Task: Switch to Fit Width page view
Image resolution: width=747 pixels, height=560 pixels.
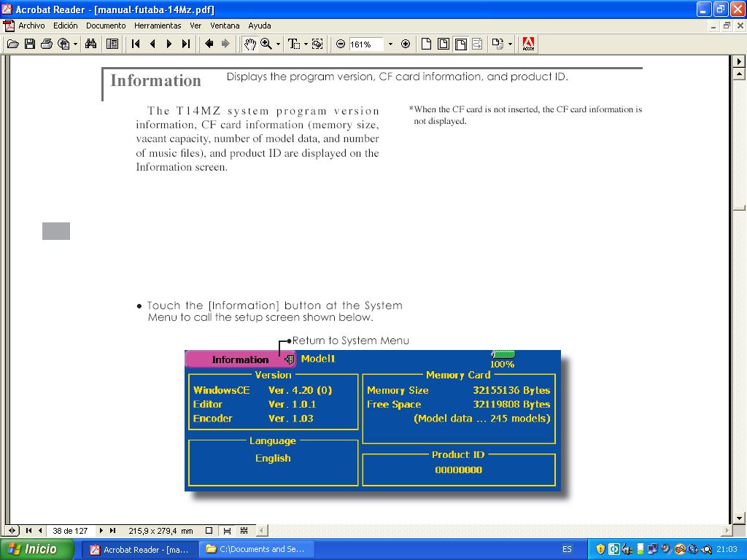Action: [x=461, y=44]
